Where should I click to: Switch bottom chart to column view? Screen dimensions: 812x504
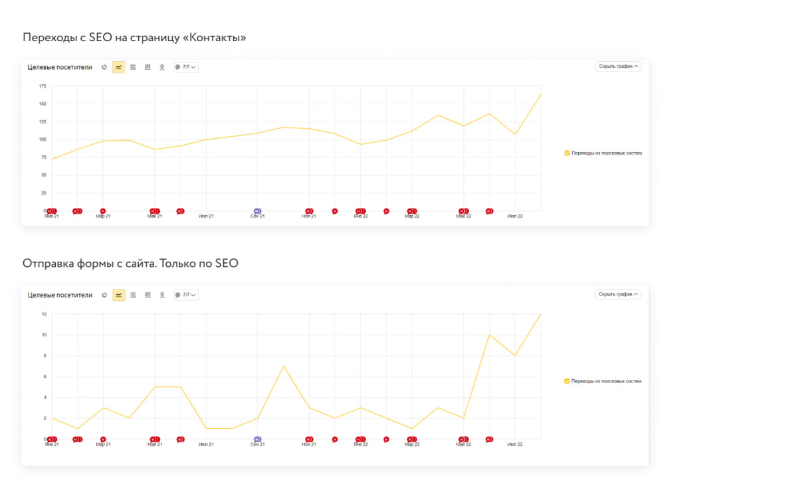click(x=148, y=295)
